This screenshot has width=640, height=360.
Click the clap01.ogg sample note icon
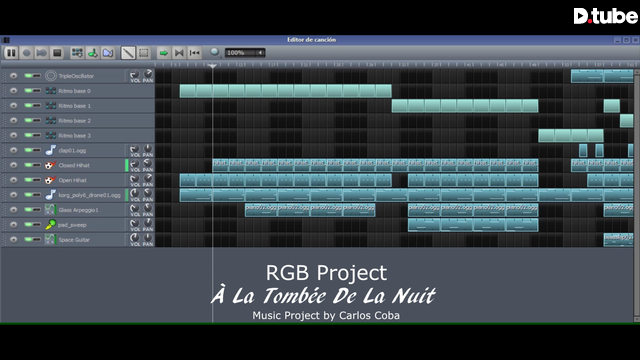coord(51,150)
